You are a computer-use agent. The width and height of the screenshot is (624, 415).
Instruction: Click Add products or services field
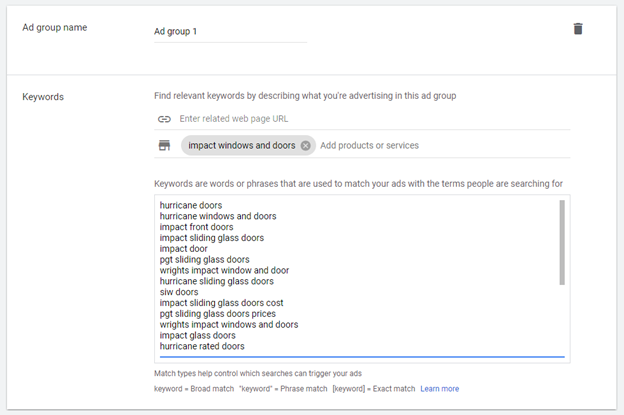tap(445, 146)
